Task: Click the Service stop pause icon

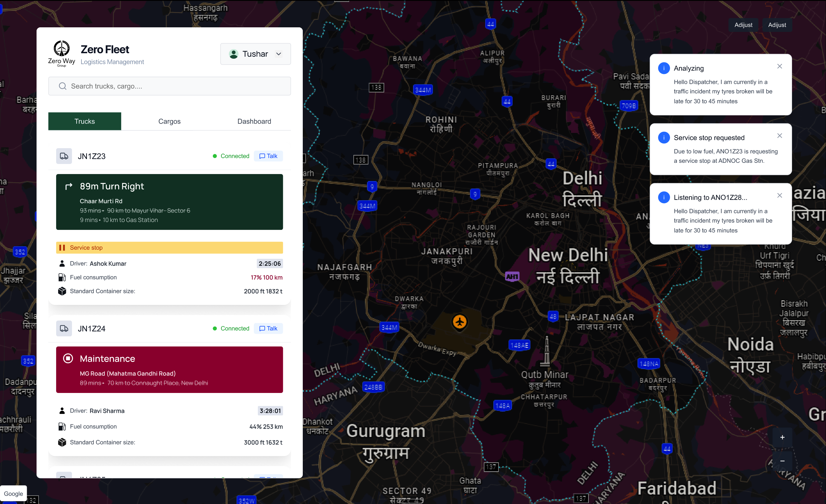Action: (x=62, y=248)
